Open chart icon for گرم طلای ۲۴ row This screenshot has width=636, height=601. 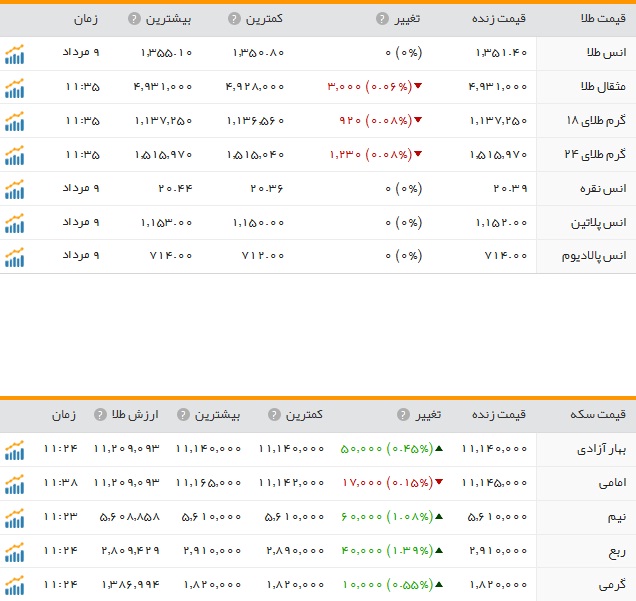point(15,156)
